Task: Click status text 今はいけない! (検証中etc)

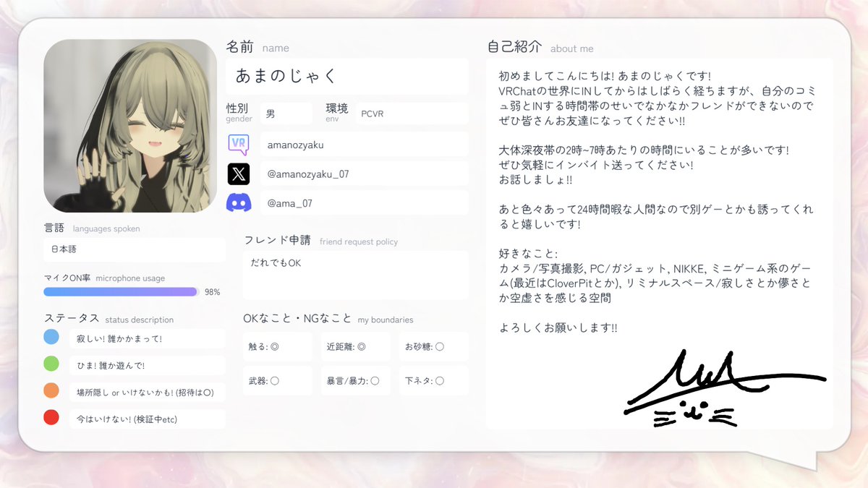Action: click(x=127, y=419)
